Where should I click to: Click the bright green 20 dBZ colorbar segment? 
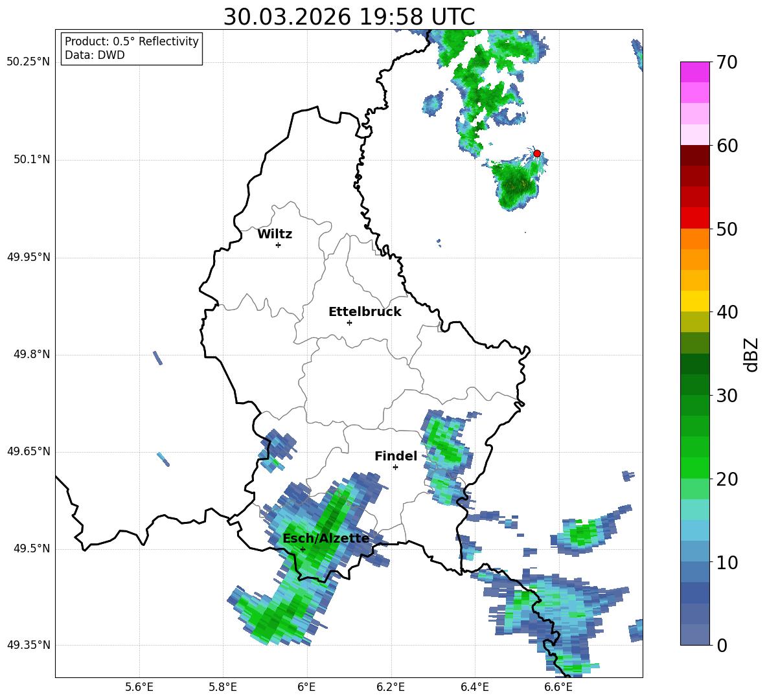[694, 468]
